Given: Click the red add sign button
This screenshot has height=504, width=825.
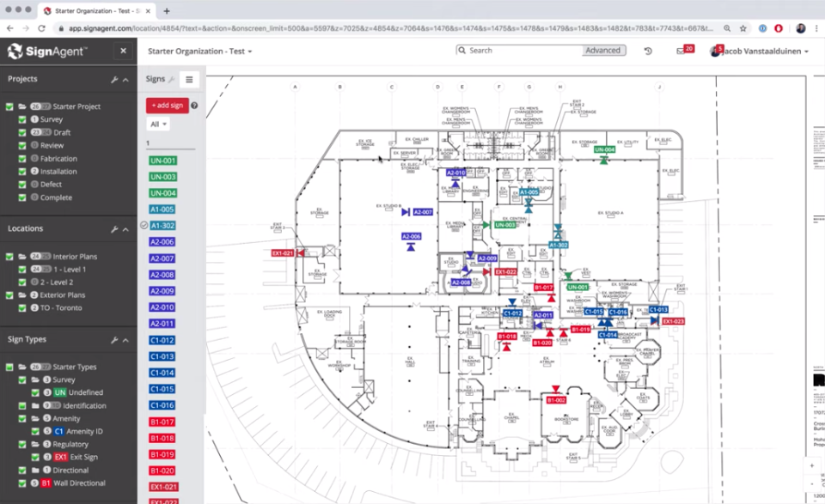Looking at the screenshot, I should coord(168,106).
